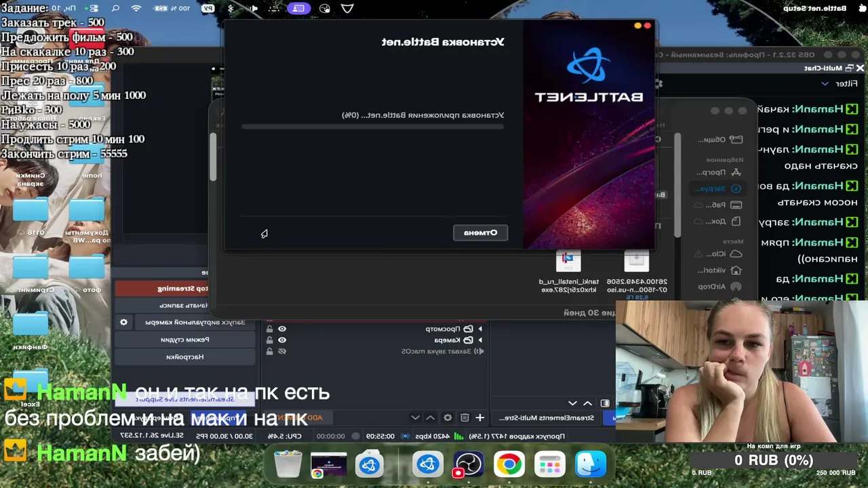The height and width of the screenshot is (488, 868).
Task: Open the Battle.net Setup menu in menu bar
Action: click(x=815, y=9)
